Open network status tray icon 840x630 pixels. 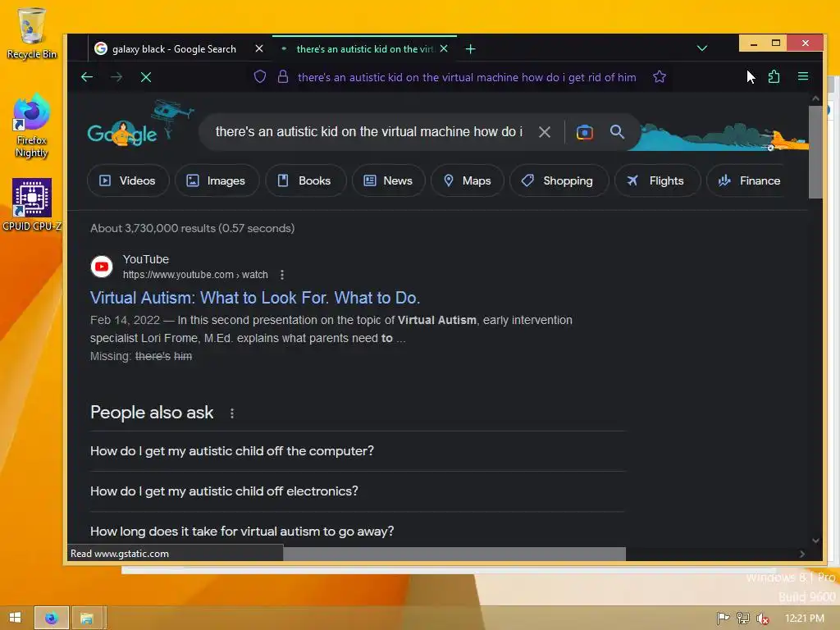tap(743, 619)
